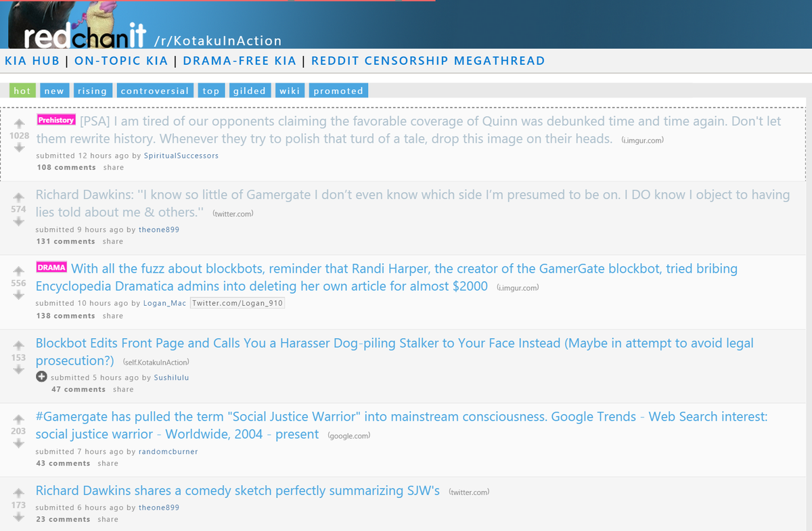View 23 comments on the comedy sketch post
Image resolution: width=812 pixels, height=531 pixels.
tap(63, 520)
